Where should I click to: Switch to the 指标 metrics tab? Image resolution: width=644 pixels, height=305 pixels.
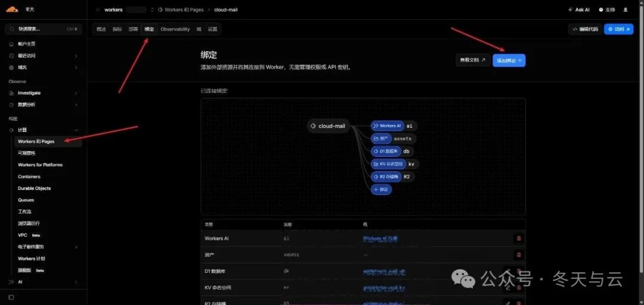[x=117, y=29]
